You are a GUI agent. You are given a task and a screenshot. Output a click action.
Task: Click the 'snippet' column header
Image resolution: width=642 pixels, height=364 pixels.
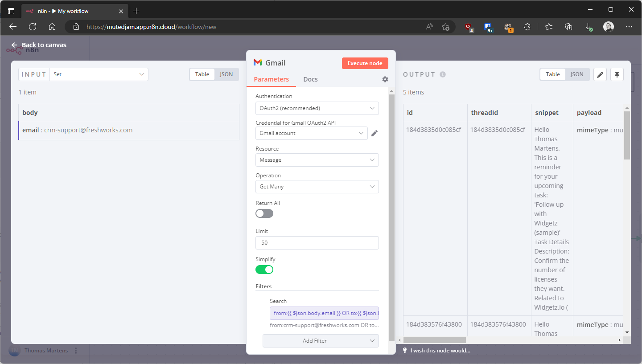tap(552, 113)
